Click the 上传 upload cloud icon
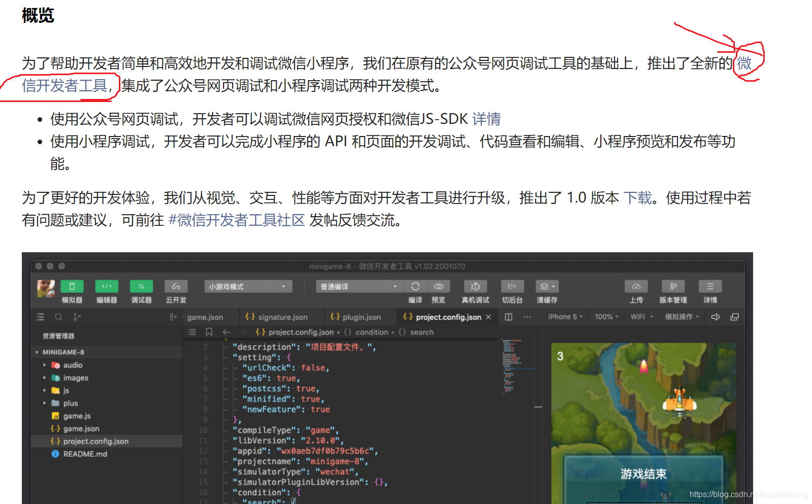The width and height of the screenshot is (812, 504). point(636,286)
